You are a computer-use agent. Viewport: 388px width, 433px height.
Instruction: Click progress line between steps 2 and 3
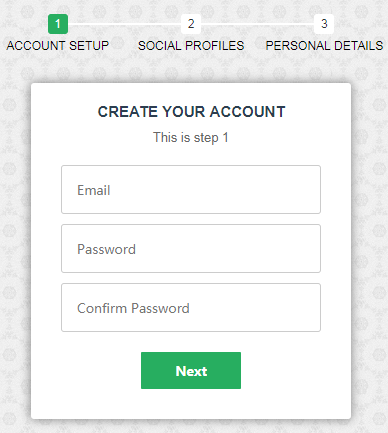[257, 24]
